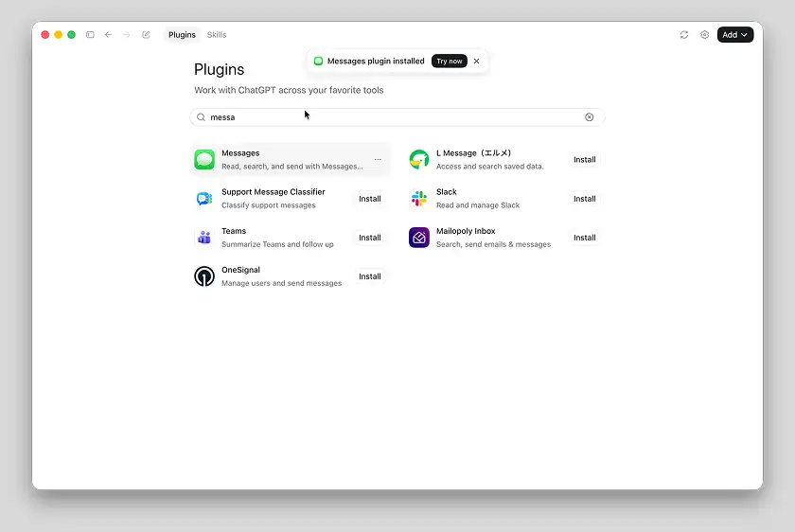795x532 pixels.
Task: Click the OneSignal plugin icon
Action: pos(204,276)
